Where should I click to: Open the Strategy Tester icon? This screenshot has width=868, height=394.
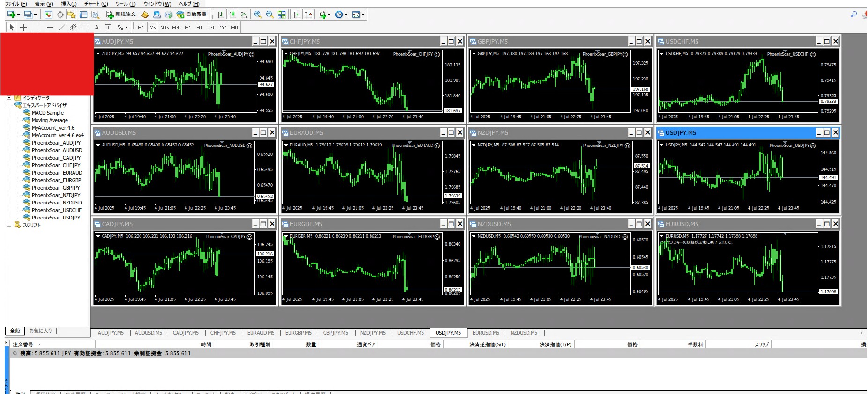tap(95, 15)
